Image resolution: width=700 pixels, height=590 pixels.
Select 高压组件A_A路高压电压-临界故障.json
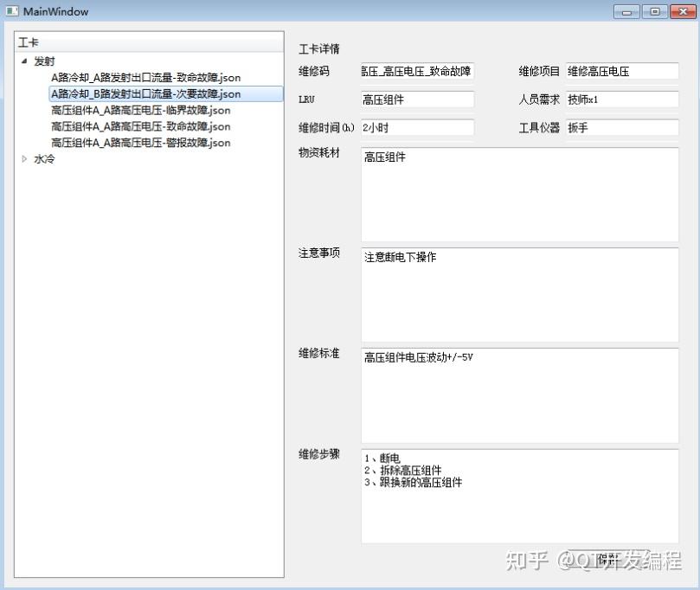[x=139, y=110]
